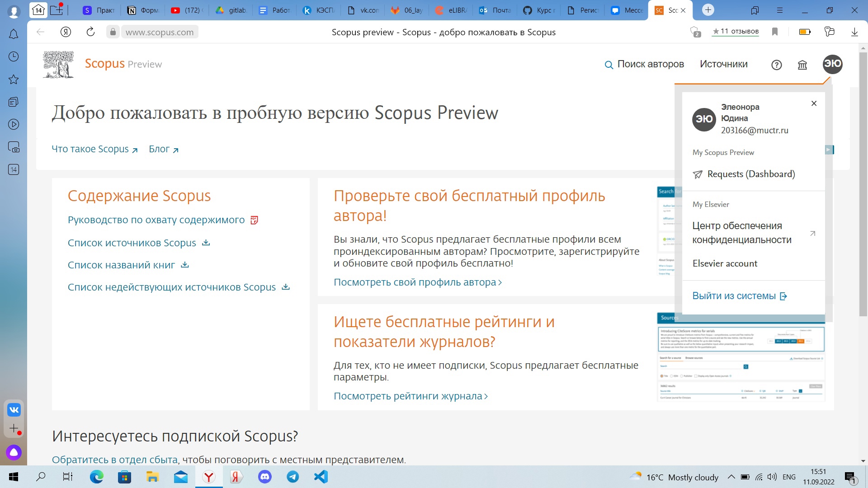Click Выйти из системы sign-out link
Viewport: 868px width, 488px height.
[x=740, y=296]
